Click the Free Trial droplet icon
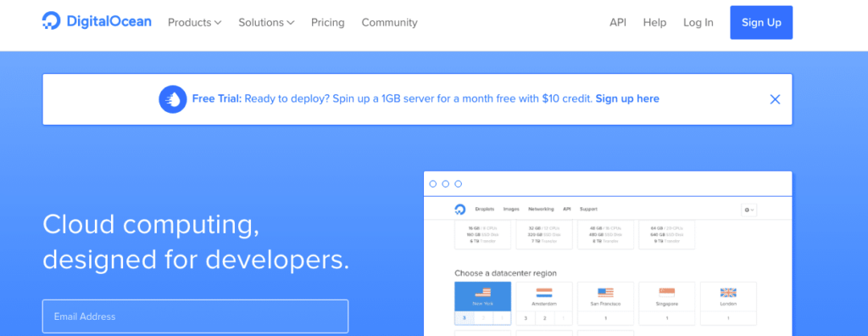Screen dimensions: 868x336 pyautogui.click(x=173, y=99)
